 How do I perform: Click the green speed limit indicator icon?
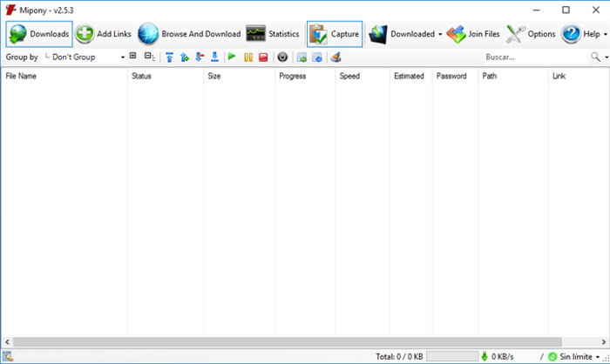[x=552, y=357]
